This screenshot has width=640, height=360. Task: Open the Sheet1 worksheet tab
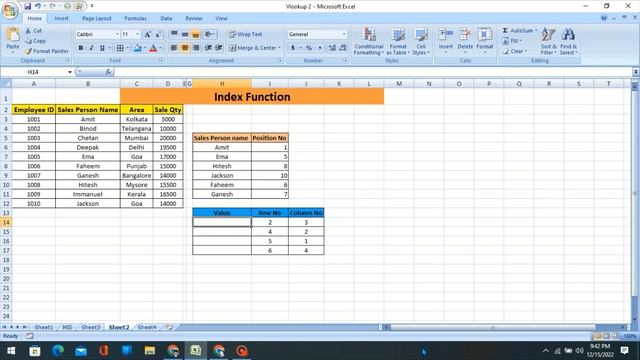[x=43, y=327]
